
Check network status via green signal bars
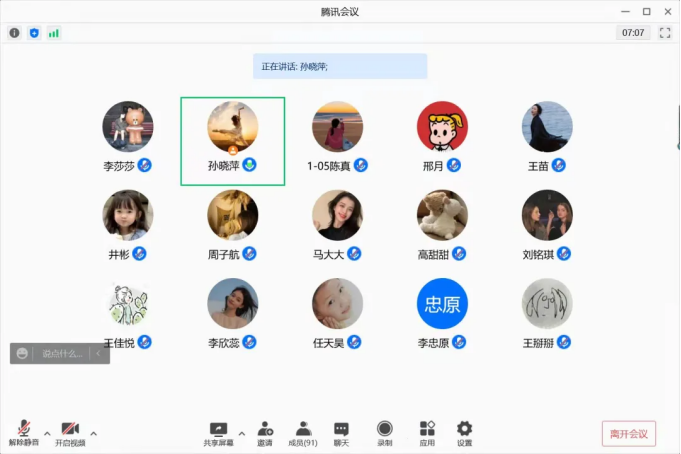tap(54, 33)
